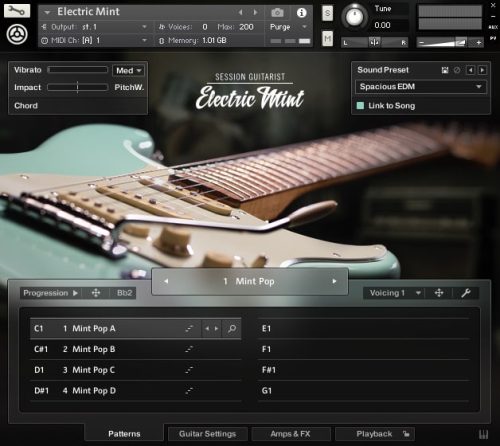Toggle the keyboard icon at bottom right

(484, 434)
